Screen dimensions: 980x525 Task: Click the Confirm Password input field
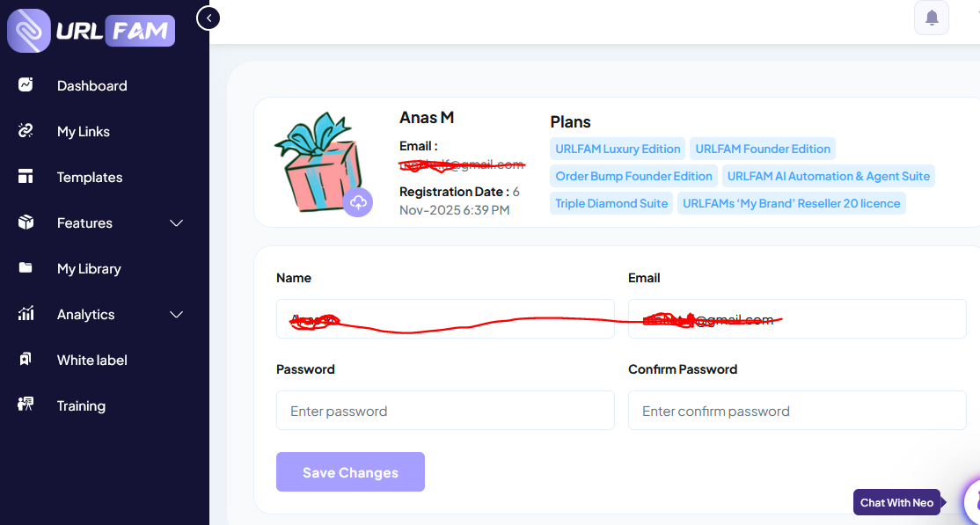tap(797, 411)
